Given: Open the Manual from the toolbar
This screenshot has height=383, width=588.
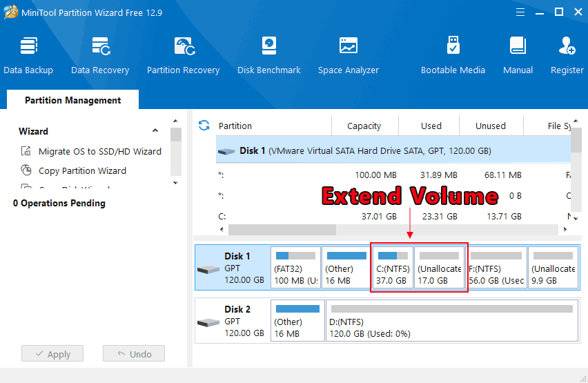Looking at the screenshot, I should 518,55.
